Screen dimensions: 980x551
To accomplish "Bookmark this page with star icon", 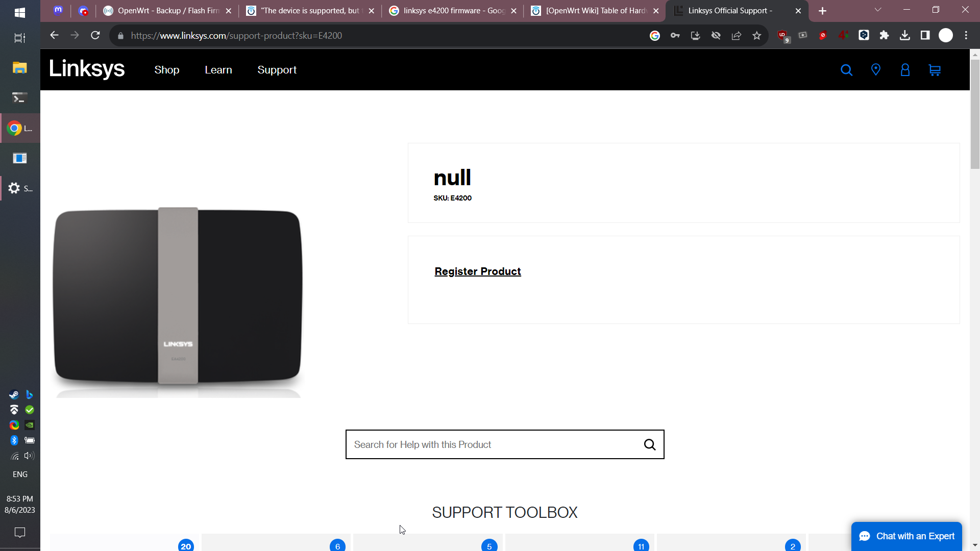I will pyautogui.click(x=757, y=36).
